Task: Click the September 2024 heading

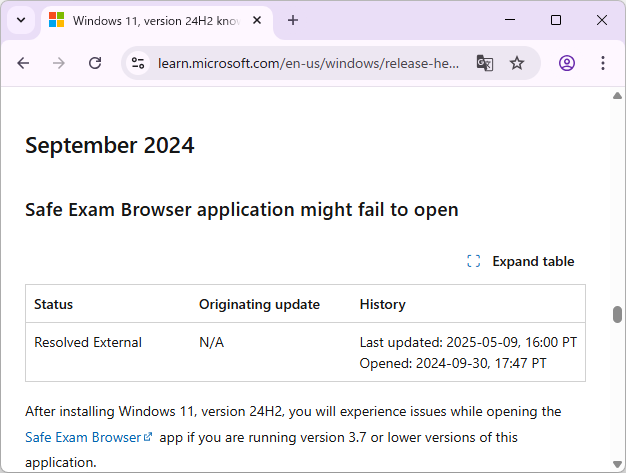Action: (x=110, y=145)
